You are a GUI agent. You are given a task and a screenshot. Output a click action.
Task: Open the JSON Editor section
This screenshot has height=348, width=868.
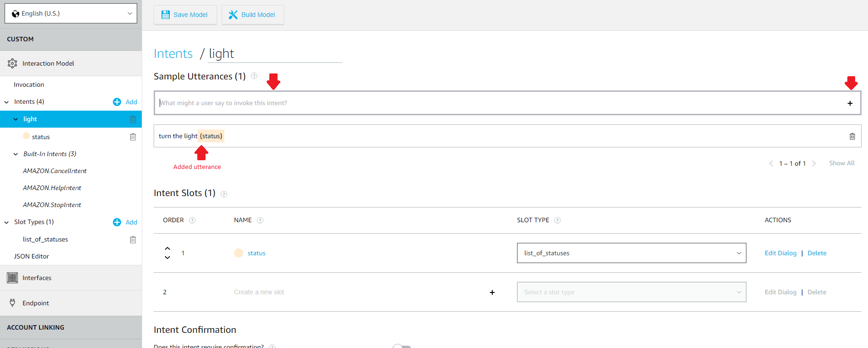[31, 256]
